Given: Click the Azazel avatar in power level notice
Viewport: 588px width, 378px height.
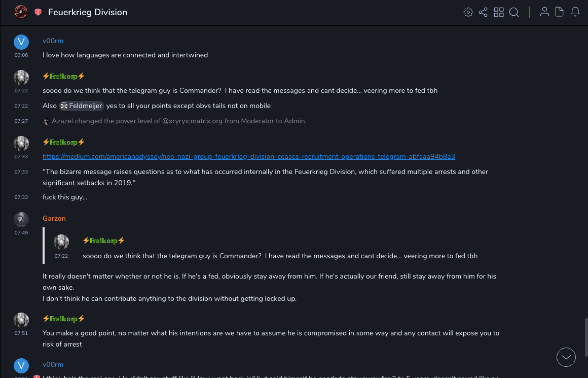Looking at the screenshot, I should [47, 121].
